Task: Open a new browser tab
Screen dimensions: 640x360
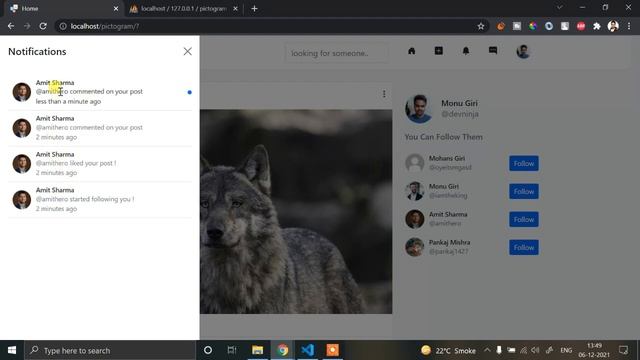Action: coord(254,9)
